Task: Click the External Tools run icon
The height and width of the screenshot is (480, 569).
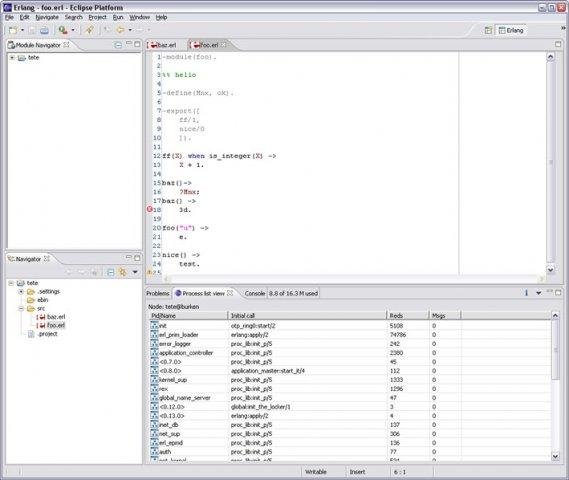Action: point(63,30)
